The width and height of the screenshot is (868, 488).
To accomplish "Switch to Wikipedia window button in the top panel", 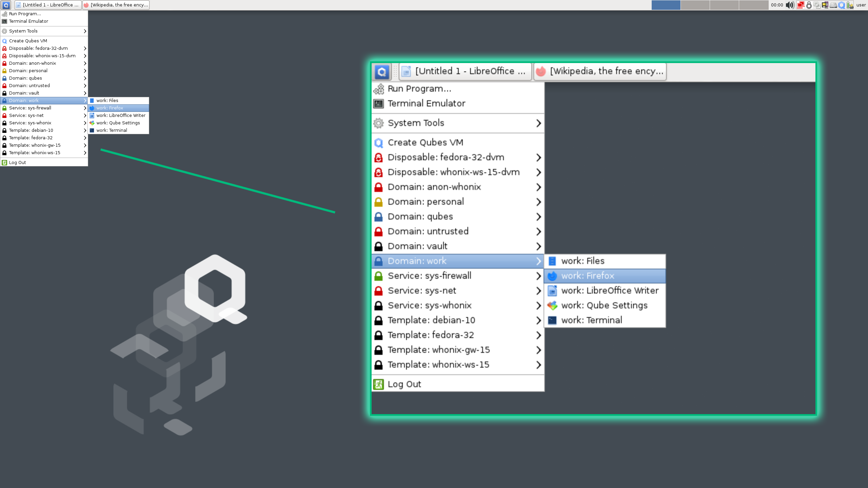I will click(116, 5).
